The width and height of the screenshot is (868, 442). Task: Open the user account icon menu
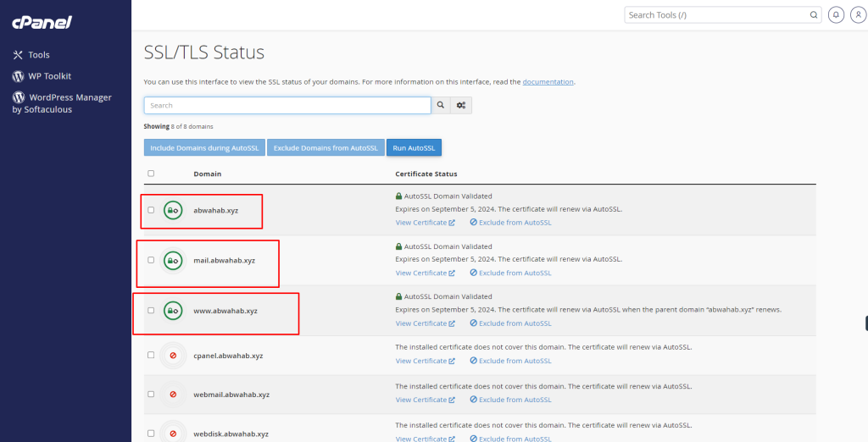[x=856, y=15]
